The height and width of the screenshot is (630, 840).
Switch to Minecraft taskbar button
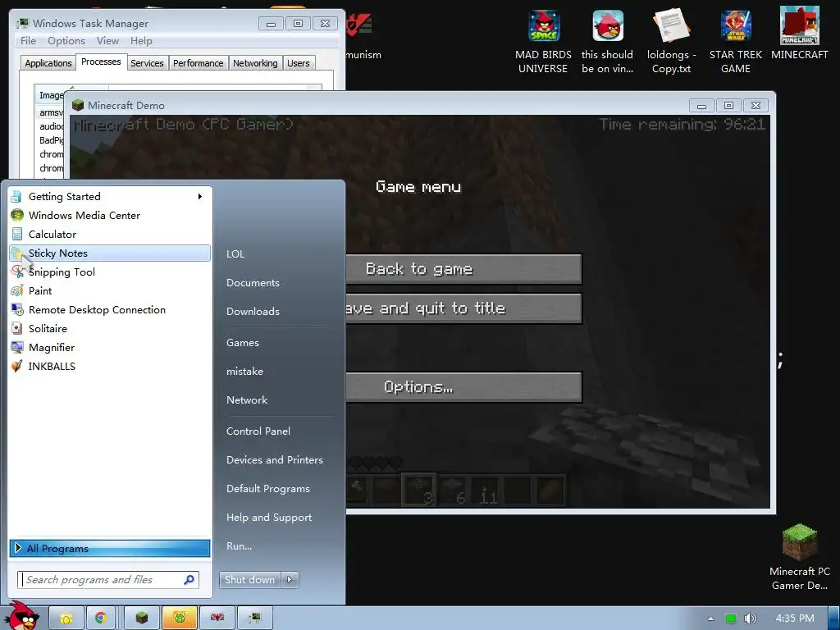141,619
